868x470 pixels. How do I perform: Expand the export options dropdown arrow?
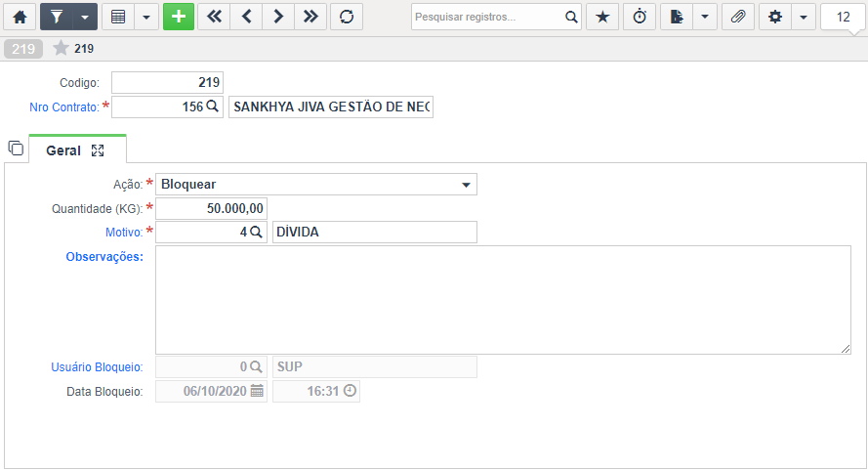[705, 17]
